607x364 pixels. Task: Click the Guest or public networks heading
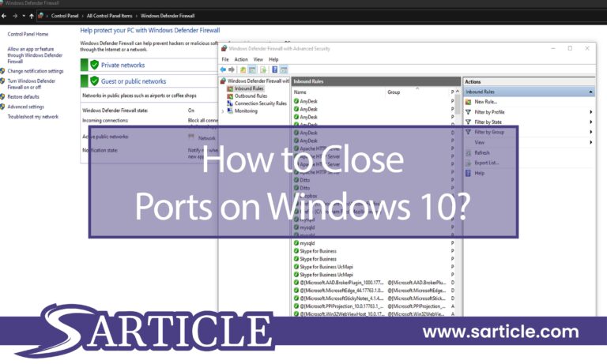(x=133, y=81)
